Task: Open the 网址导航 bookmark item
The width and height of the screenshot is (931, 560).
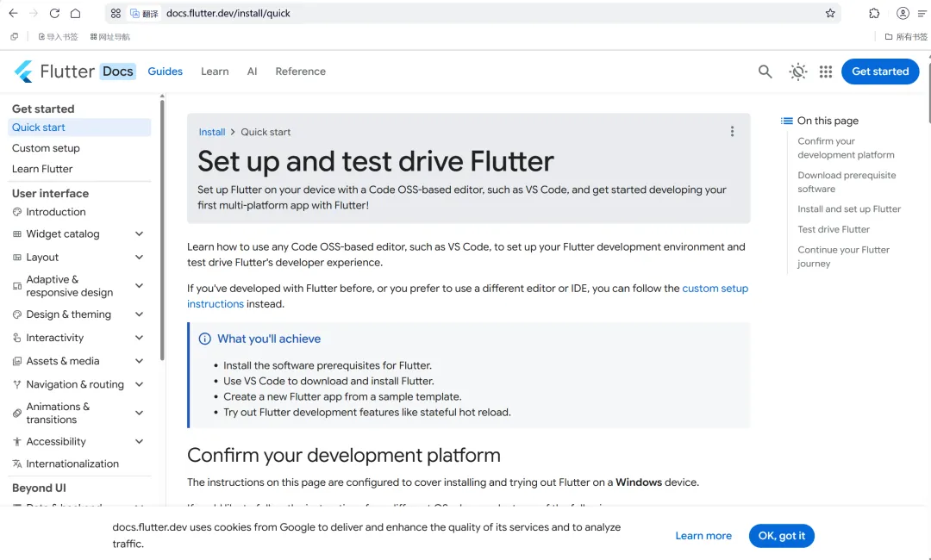Action: tap(109, 37)
